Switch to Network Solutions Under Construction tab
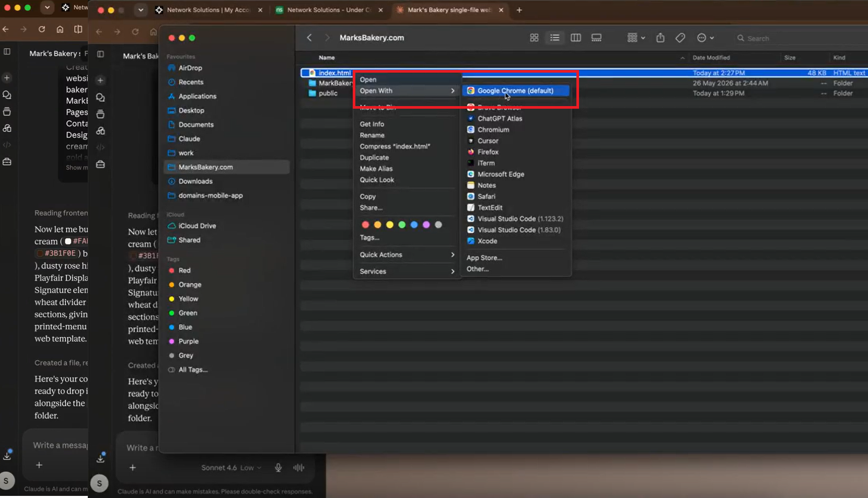Viewport: 868px width, 498px height. [329, 10]
